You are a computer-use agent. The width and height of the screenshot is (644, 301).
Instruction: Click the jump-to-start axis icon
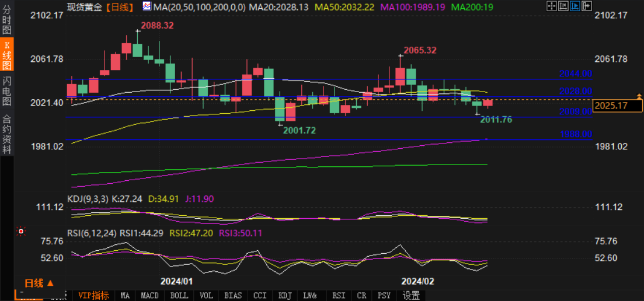pyautogui.click(x=563, y=6)
